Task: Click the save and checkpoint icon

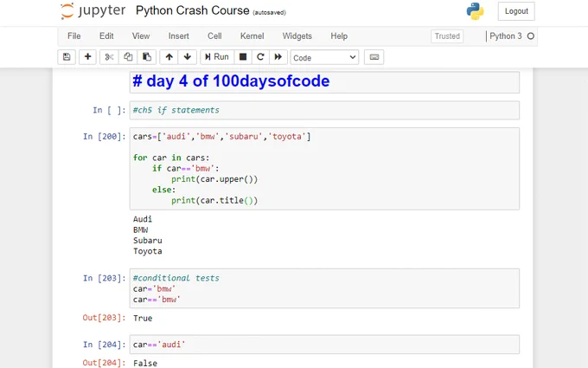Action: click(x=67, y=57)
